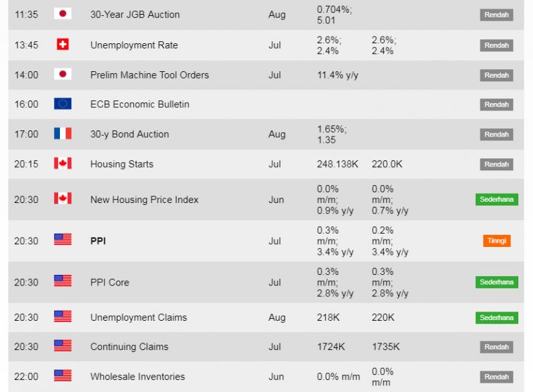Select the 16:00 ECB Economic Bulletin row
This screenshot has width=533, height=392.
point(266,104)
